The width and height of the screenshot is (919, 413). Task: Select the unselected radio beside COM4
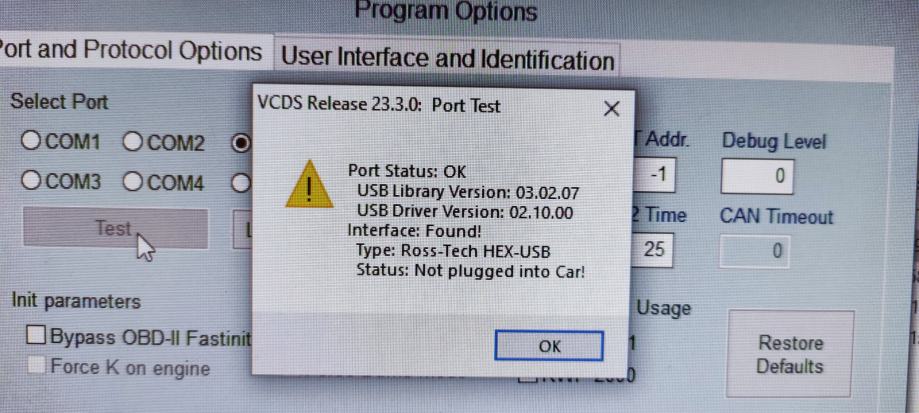(240, 183)
